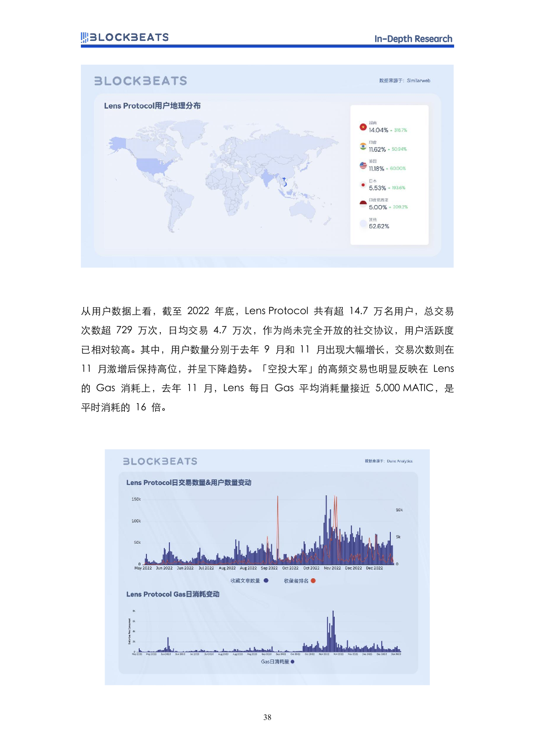Viewport: 535px width, 756px height.
Task: Click the 14.04% Vietnam share value
Action: (378, 130)
